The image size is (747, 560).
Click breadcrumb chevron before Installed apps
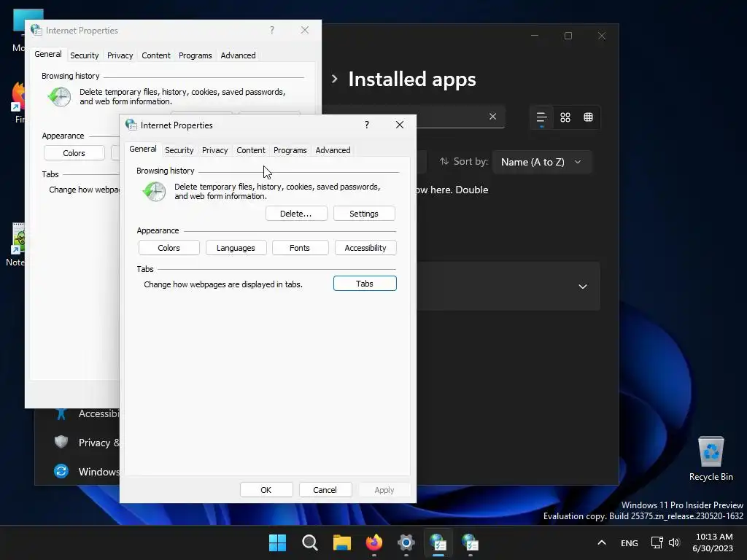coord(335,79)
